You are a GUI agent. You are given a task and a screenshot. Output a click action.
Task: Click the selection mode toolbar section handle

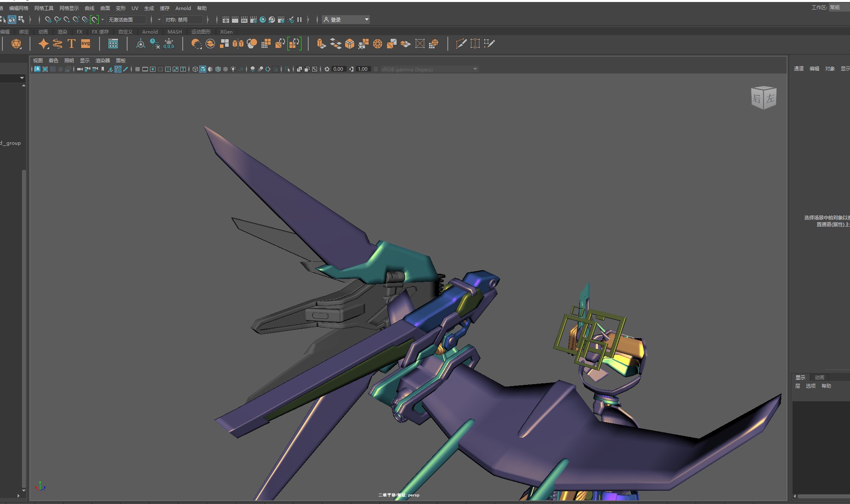click(x=30, y=20)
